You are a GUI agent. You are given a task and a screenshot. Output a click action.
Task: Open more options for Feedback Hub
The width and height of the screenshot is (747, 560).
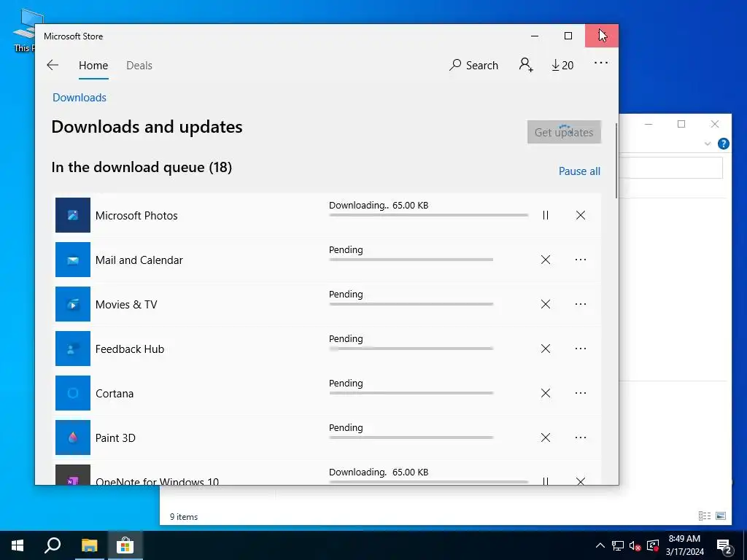point(580,349)
